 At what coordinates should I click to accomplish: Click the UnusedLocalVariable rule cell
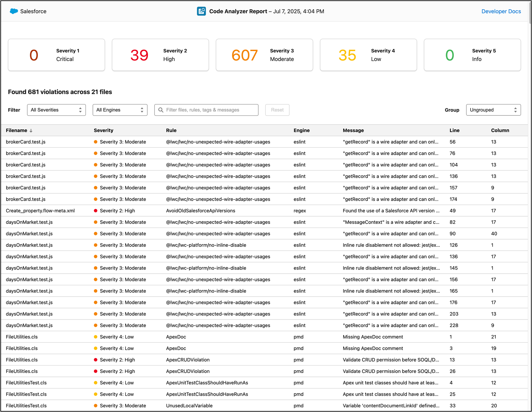189,405
